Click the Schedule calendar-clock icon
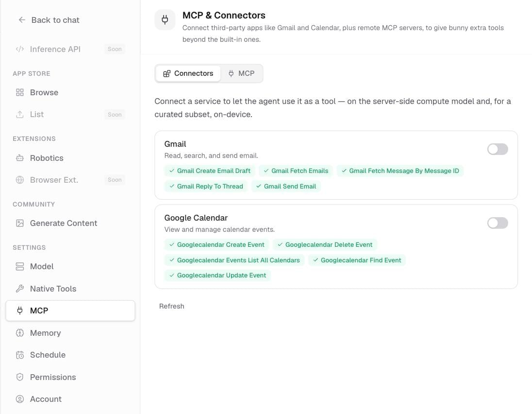The image size is (532, 414). [x=20, y=355]
